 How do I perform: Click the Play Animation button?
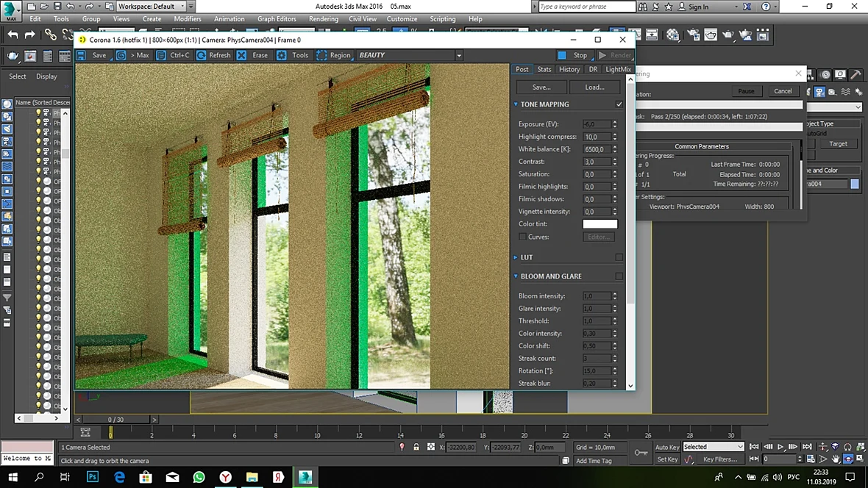(x=780, y=447)
